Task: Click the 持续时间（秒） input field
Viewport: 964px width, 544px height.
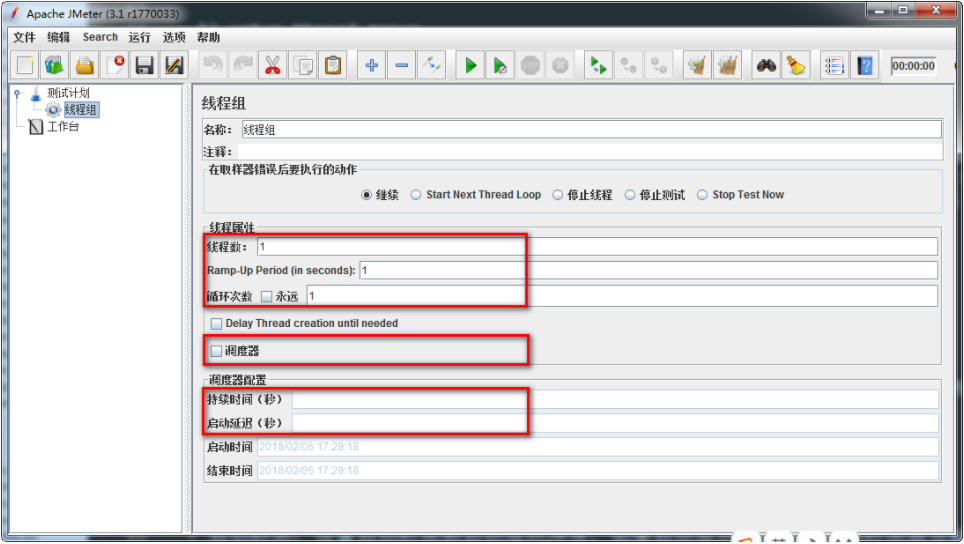Action: [615, 400]
